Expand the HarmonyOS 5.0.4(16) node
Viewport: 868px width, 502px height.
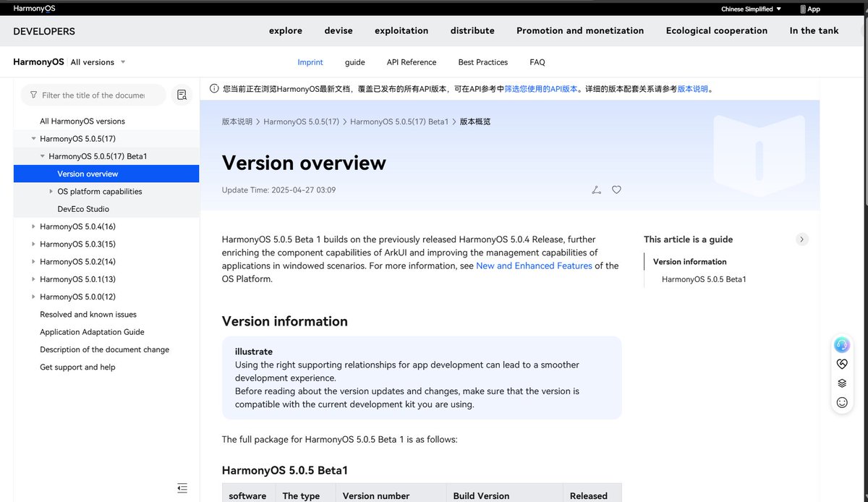click(x=33, y=226)
